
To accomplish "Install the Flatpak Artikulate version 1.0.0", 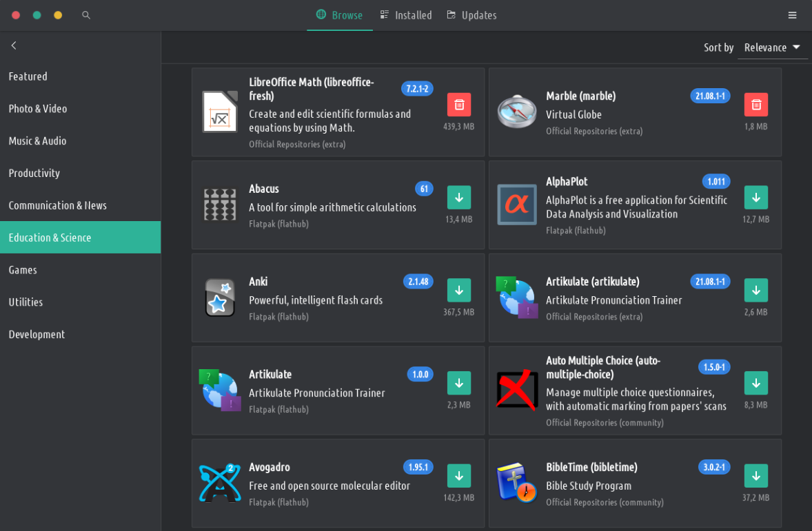I will click(459, 383).
